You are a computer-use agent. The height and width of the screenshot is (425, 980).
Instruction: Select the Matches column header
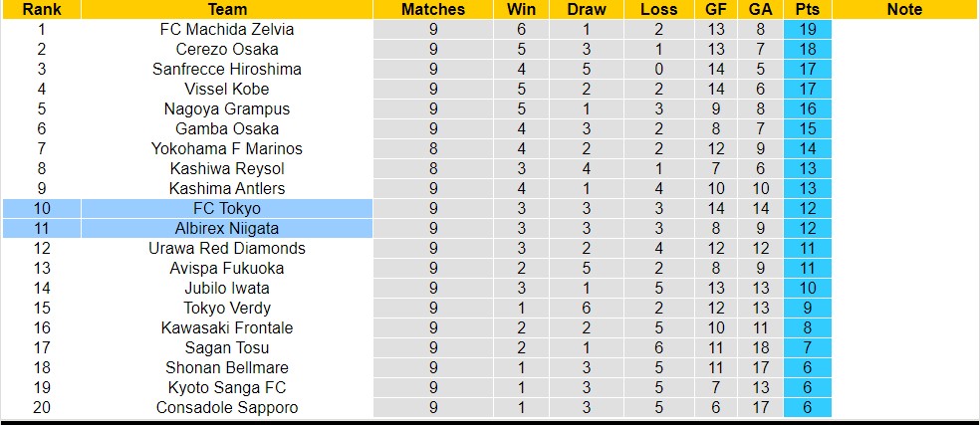pos(433,10)
